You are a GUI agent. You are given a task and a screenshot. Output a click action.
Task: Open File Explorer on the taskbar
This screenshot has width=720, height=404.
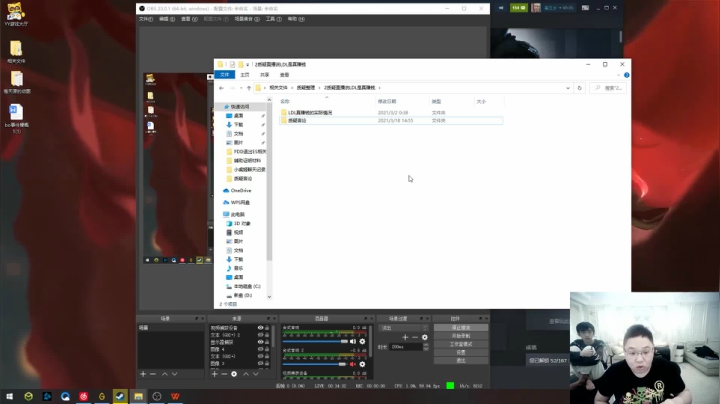tap(138, 396)
